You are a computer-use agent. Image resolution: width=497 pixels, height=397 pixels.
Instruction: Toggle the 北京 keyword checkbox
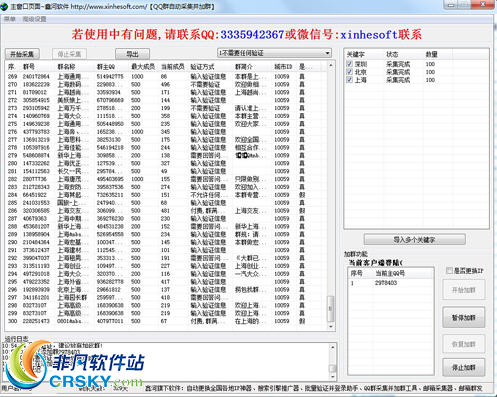[349, 71]
